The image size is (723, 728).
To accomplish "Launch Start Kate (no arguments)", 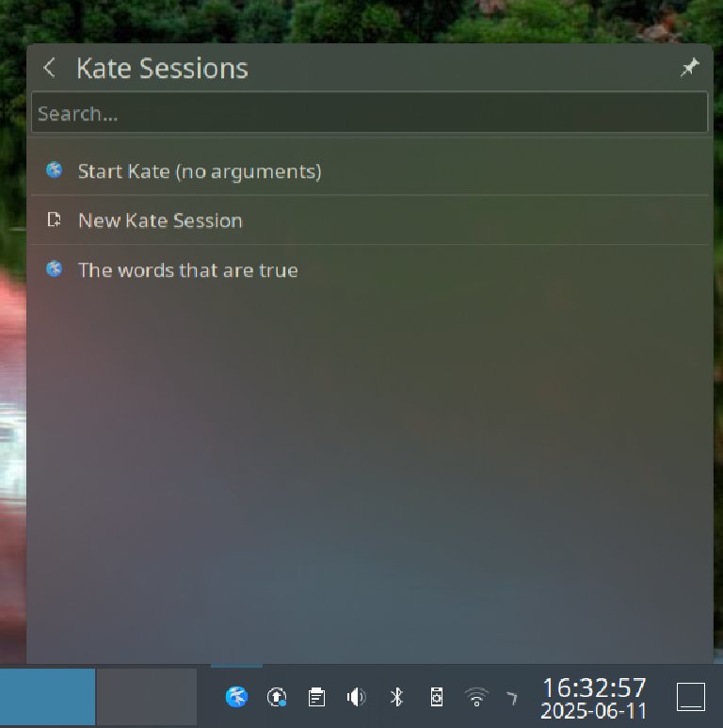I will [x=369, y=171].
